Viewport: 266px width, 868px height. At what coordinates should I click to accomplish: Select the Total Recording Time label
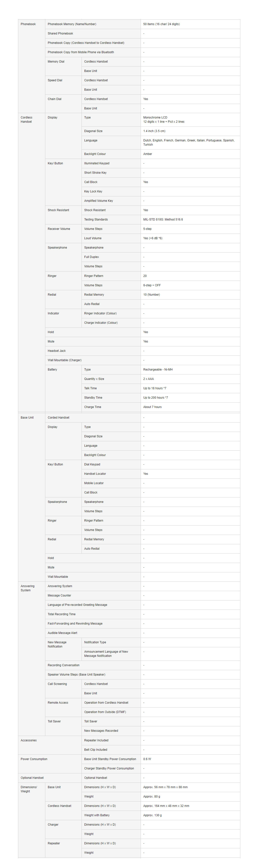pos(62,614)
